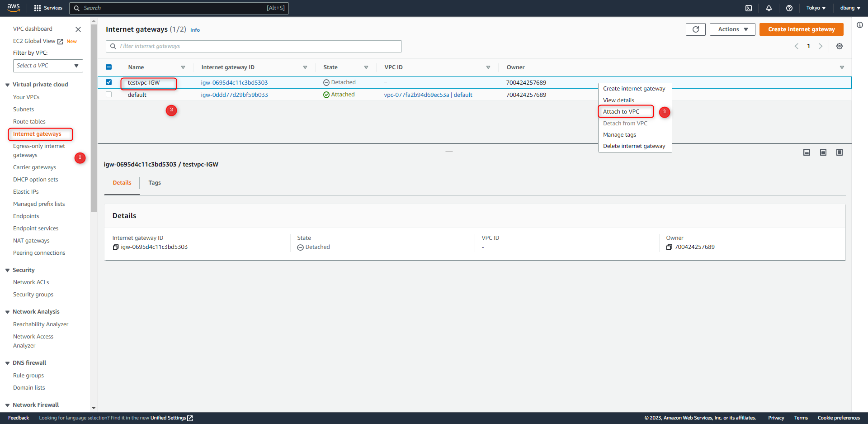Image resolution: width=868 pixels, height=424 pixels.
Task: Open gateway igw-0695d4c11c3bd5303 link
Action: (x=234, y=83)
